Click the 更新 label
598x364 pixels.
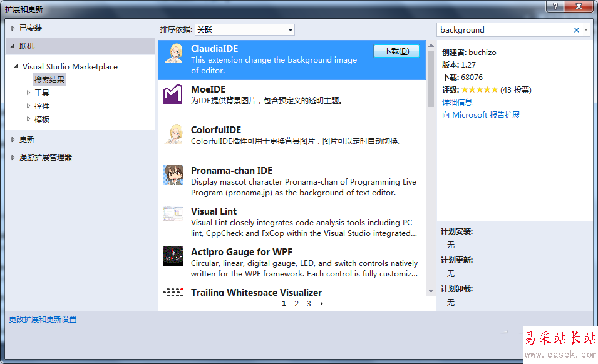pyautogui.click(x=27, y=139)
